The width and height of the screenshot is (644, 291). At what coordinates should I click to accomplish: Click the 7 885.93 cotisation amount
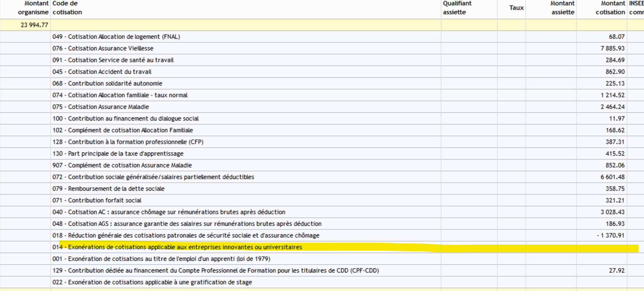[x=612, y=48]
